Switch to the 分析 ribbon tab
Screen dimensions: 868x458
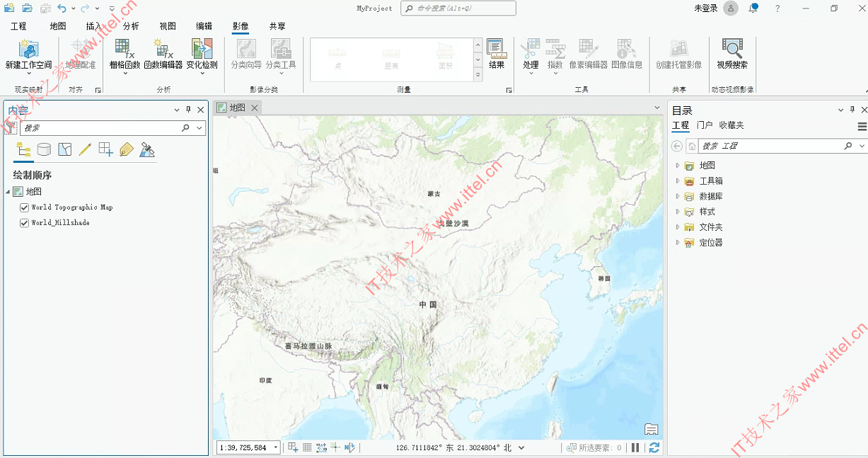[x=131, y=26]
